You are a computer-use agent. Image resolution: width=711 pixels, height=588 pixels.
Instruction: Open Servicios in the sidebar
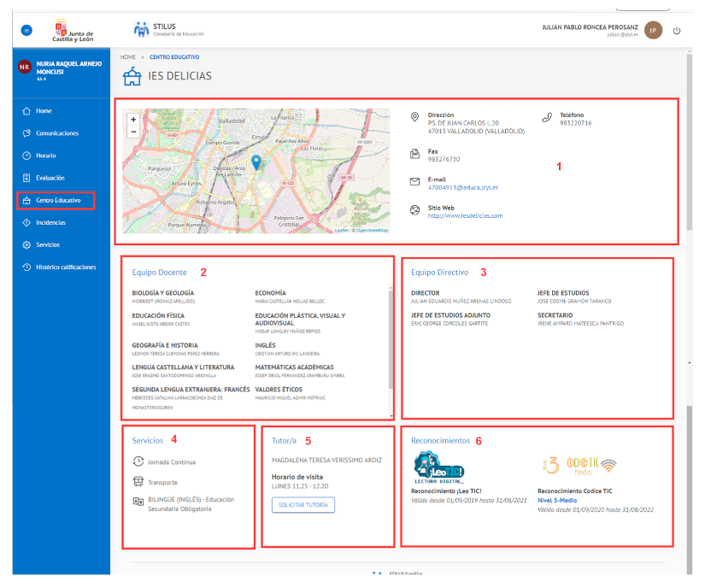coord(48,244)
